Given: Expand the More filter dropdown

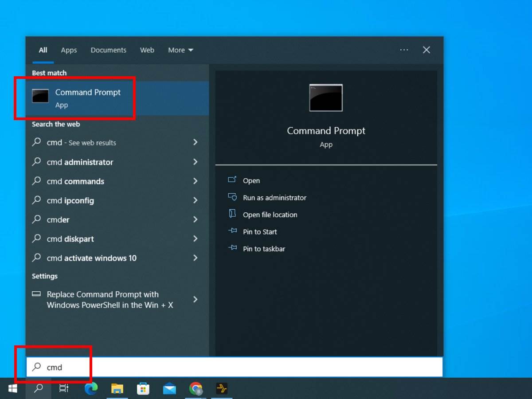Looking at the screenshot, I should click(180, 50).
